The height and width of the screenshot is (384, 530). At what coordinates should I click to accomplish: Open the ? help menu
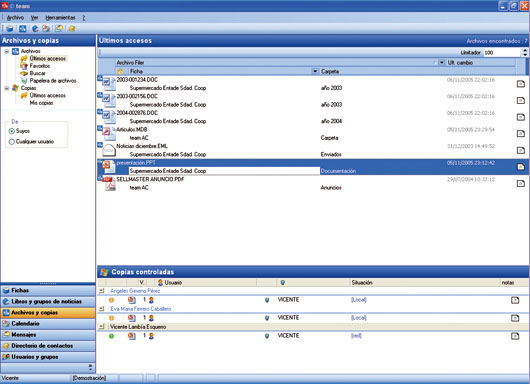pos(84,18)
